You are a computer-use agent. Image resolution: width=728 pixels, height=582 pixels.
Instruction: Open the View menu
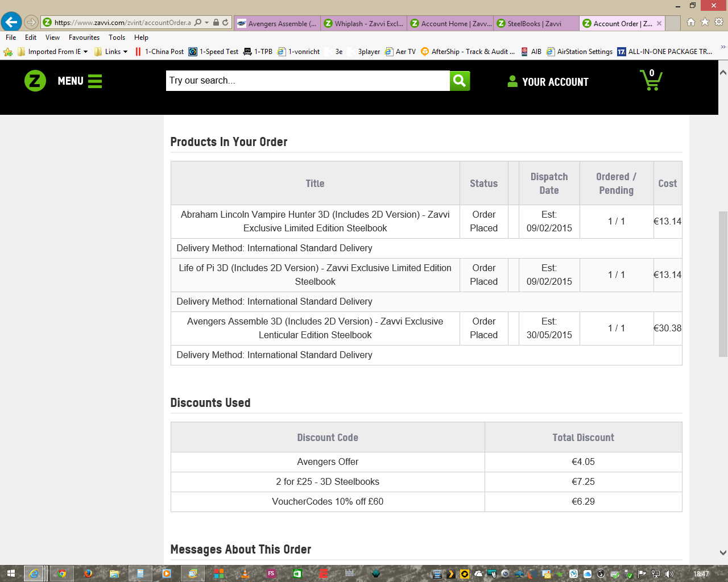click(x=52, y=38)
